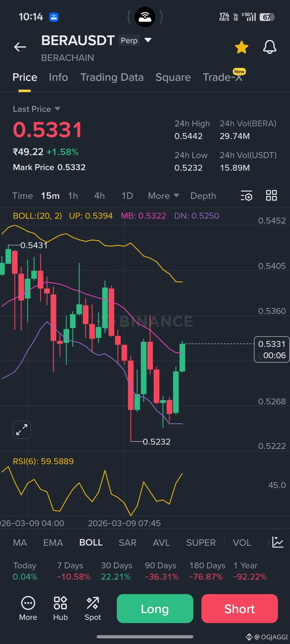Image resolution: width=290 pixels, height=644 pixels.
Task: Enable the SAR indicator
Action: (x=128, y=543)
